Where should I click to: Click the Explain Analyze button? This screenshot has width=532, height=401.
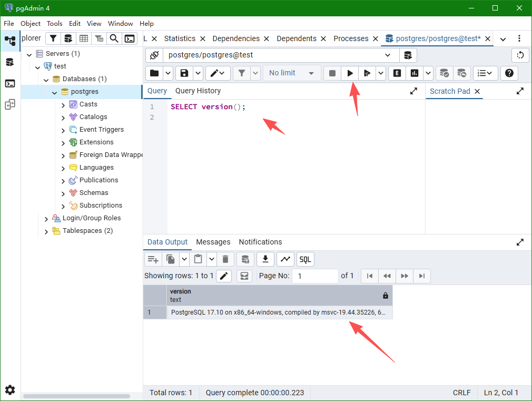[x=414, y=73]
